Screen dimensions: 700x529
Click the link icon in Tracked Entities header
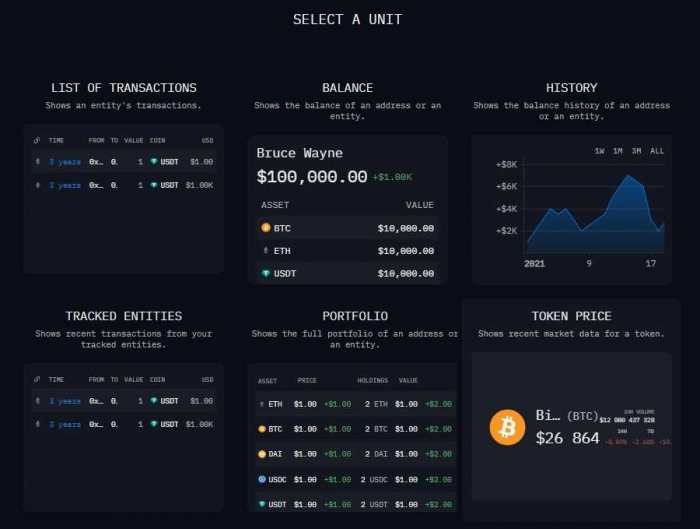37,380
